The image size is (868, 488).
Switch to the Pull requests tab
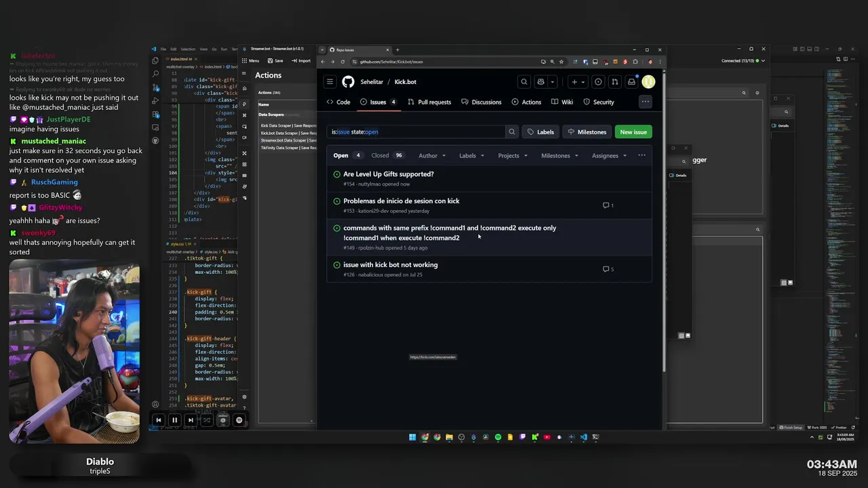(429, 102)
